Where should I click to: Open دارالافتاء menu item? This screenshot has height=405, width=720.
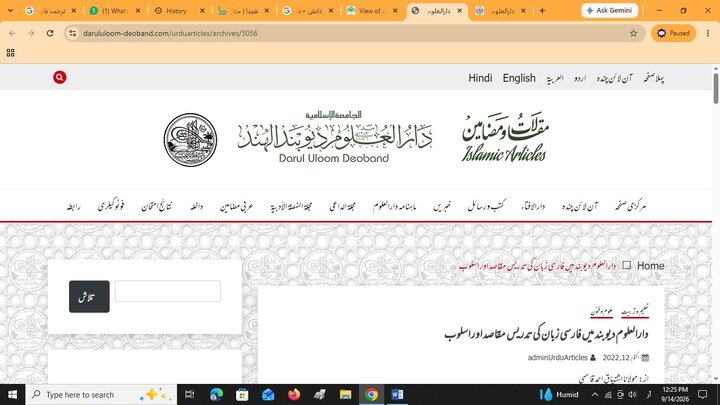[x=533, y=206]
